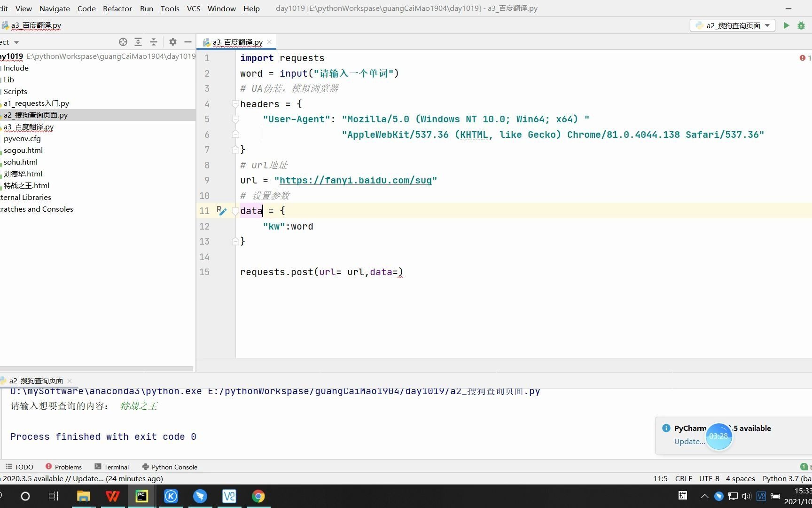Select the Include folder in project tree
This screenshot has height=508, width=812.
(16, 68)
